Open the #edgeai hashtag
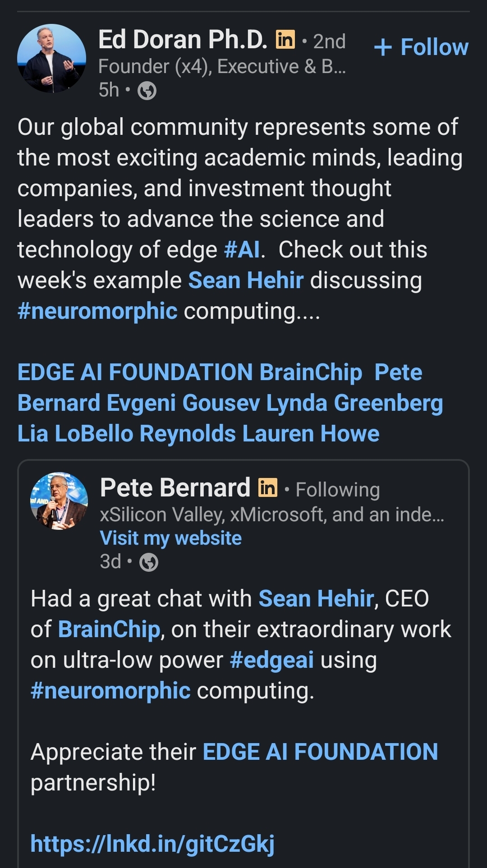Screen dimensions: 487x868 (271, 660)
